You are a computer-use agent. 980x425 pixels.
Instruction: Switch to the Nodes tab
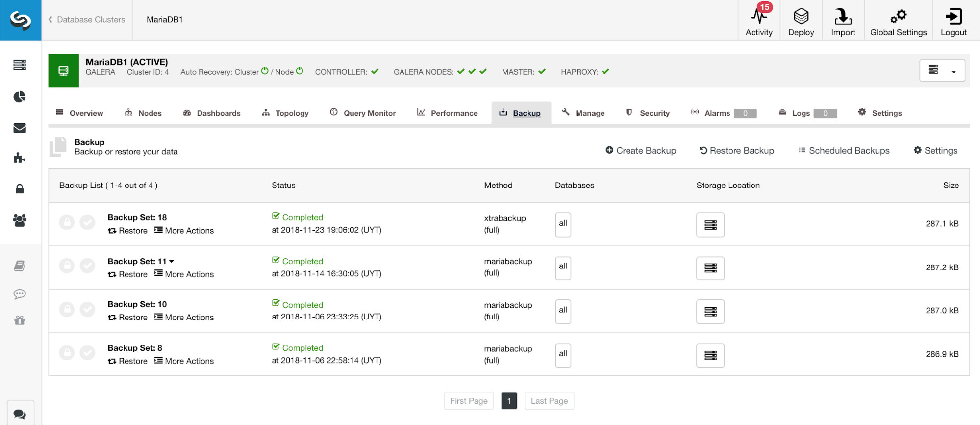point(143,113)
